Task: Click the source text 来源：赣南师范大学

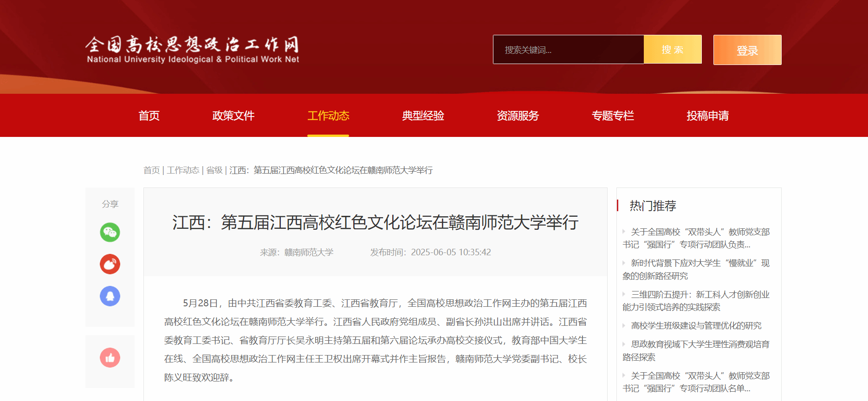Action: 297,252
